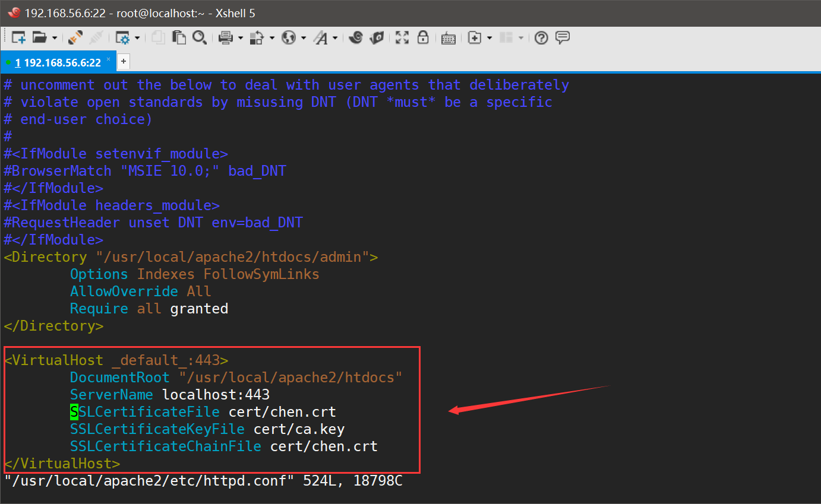Open Find with the magnifier icon
Screen dimensions: 821x504
200,38
